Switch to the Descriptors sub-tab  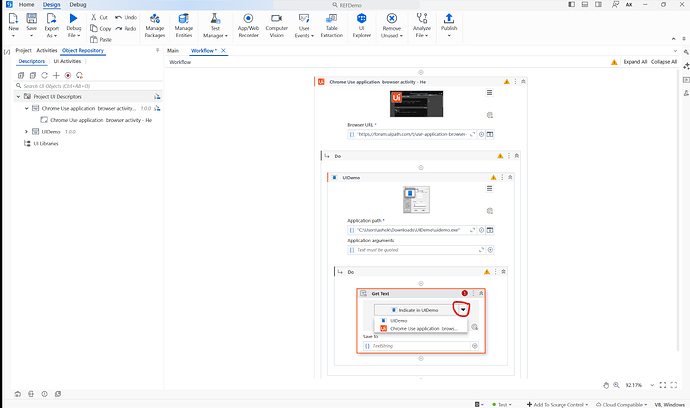pyautogui.click(x=32, y=61)
